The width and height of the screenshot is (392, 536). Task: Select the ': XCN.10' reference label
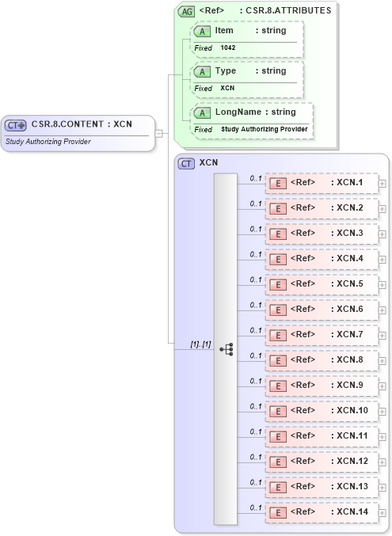tap(349, 410)
